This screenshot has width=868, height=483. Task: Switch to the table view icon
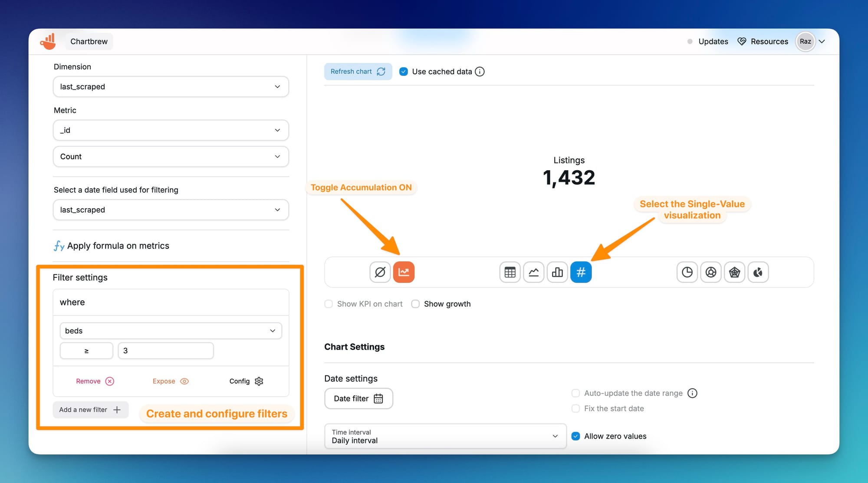pos(510,272)
